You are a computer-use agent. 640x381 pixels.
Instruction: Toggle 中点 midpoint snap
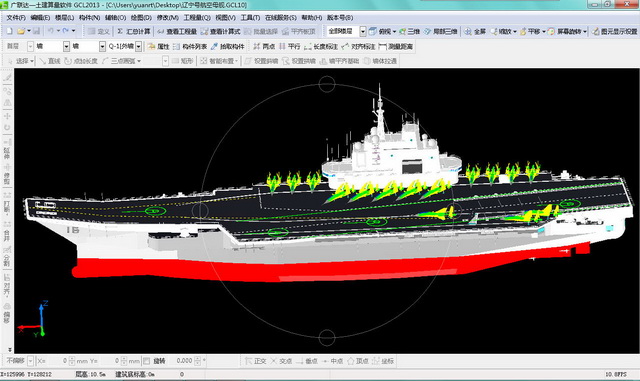(x=333, y=361)
